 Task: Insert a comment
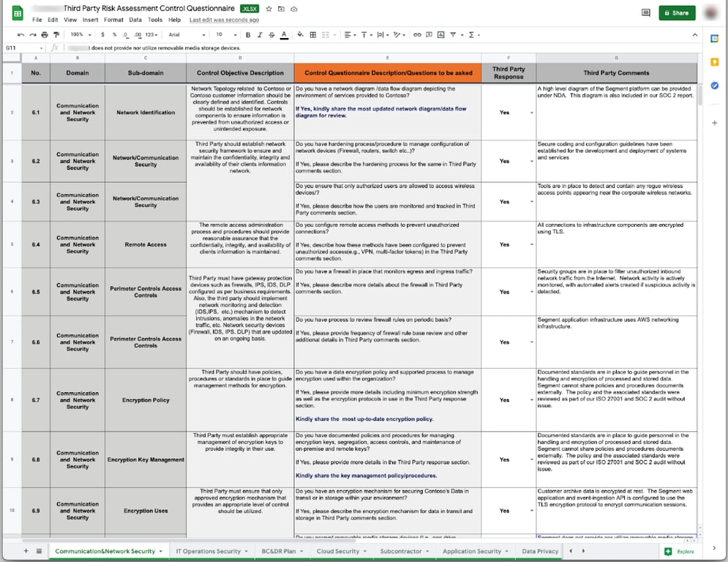tap(429, 35)
